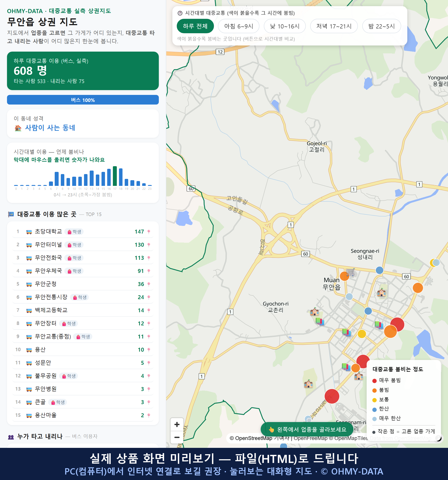The width and height of the screenshot is (448, 480).
Task: Switch to 낮 10~16시 time filter
Action: (x=285, y=26)
